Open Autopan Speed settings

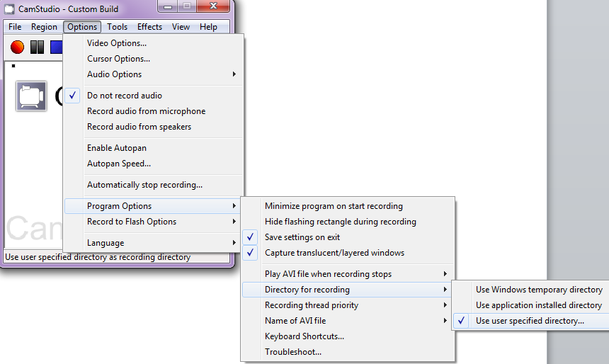154,164
